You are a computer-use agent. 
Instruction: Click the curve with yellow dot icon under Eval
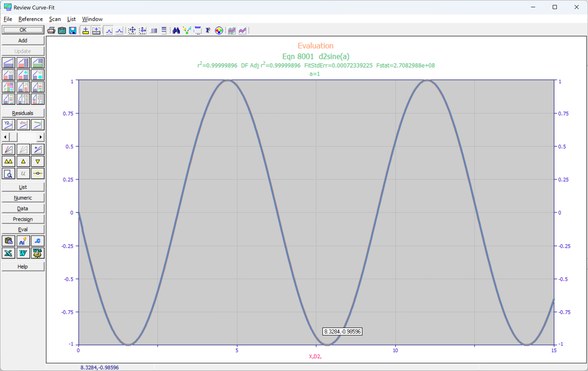pyautogui.click(x=23, y=241)
